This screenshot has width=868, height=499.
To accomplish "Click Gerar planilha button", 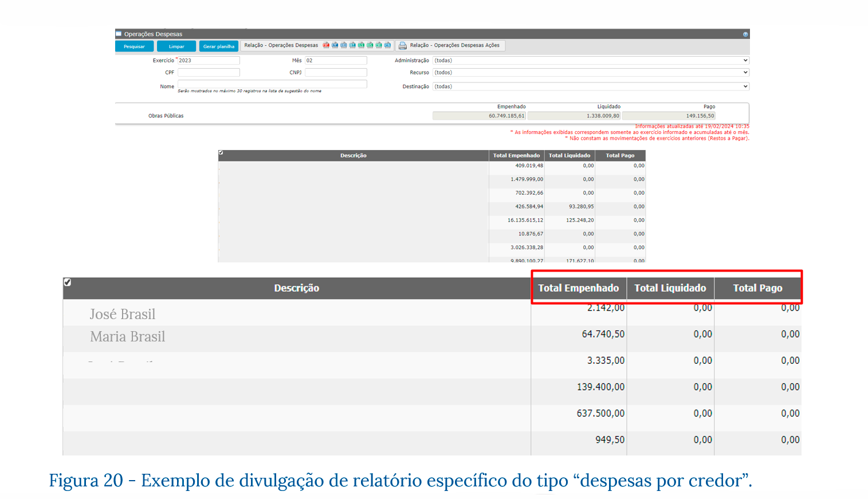I will pyautogui.click(x=219, y=46).
